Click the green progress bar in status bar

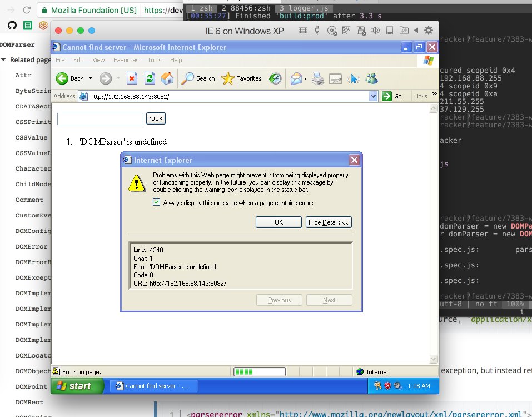(x=260, y=371)
